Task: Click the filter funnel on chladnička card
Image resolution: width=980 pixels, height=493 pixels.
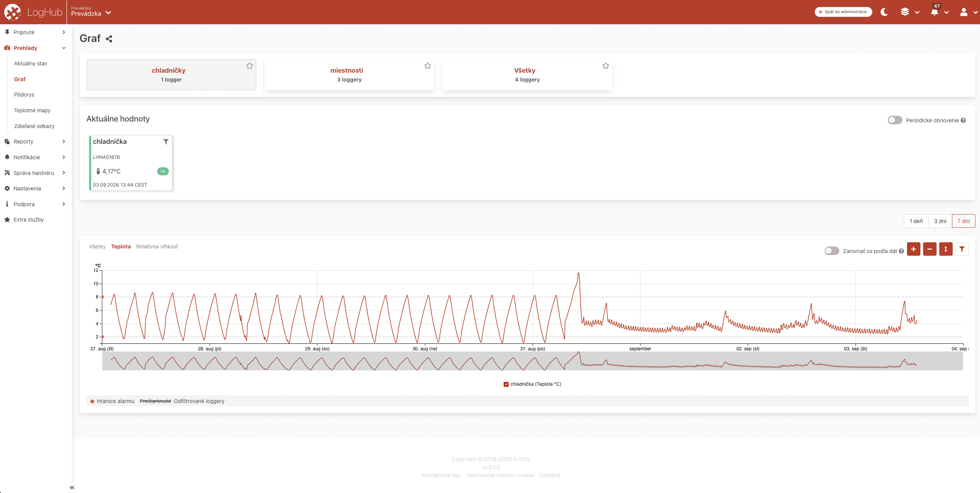Action: coord(166,142)
